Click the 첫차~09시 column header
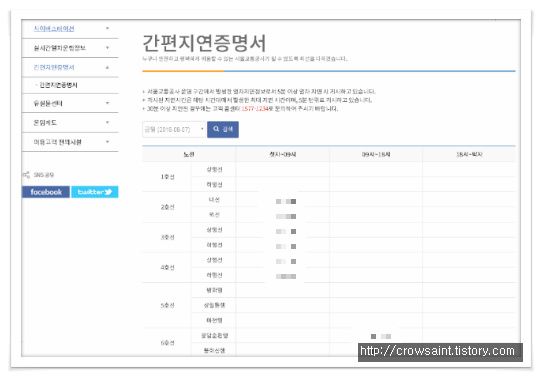The image size is (542, 377). 283,154
